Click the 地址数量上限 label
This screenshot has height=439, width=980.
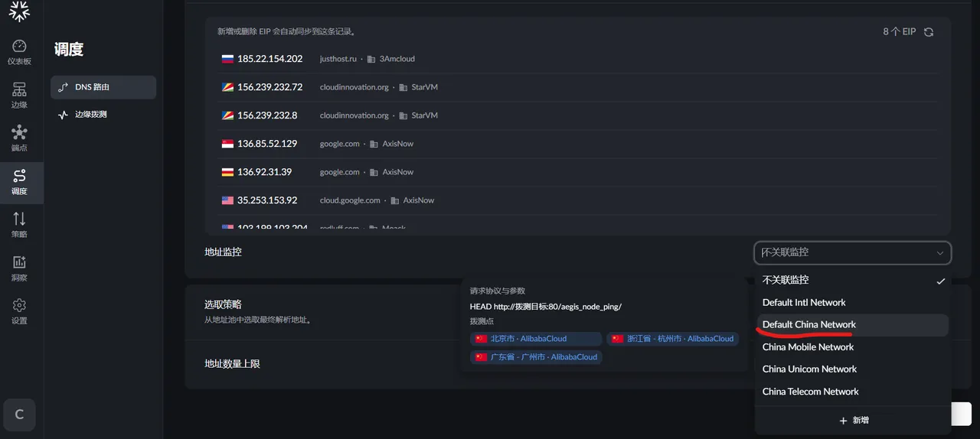tap(232, 364)
